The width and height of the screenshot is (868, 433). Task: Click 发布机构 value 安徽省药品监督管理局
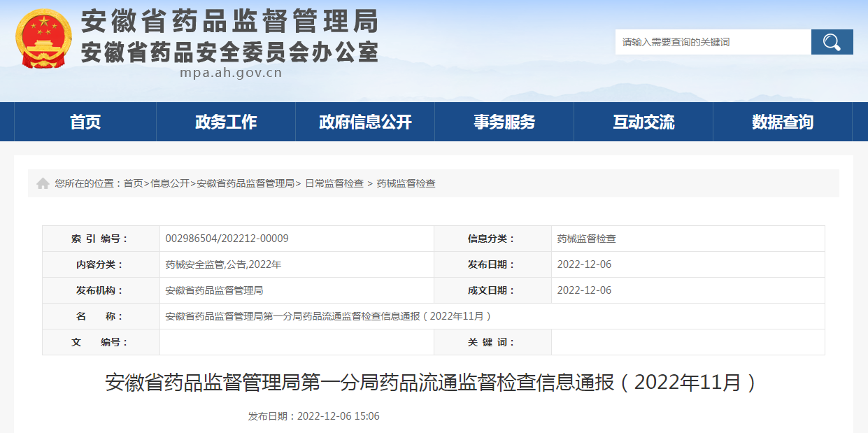(x=214, y=290)
